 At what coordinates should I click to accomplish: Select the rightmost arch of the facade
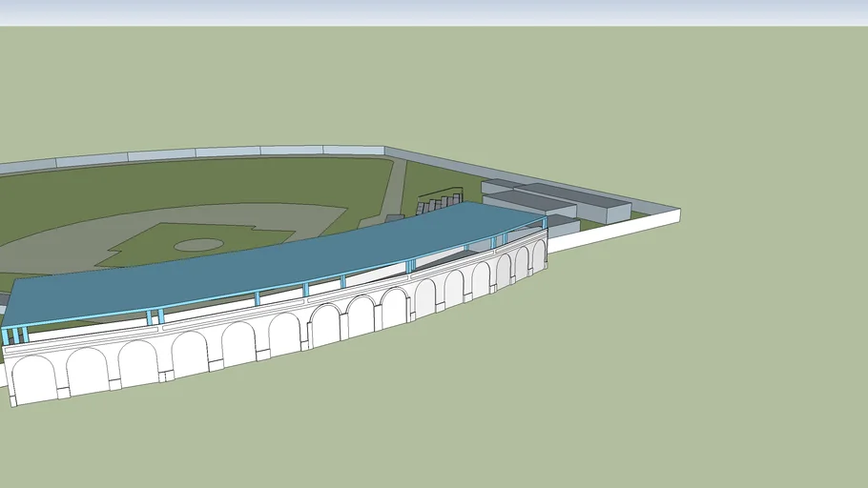pos(539,257)
